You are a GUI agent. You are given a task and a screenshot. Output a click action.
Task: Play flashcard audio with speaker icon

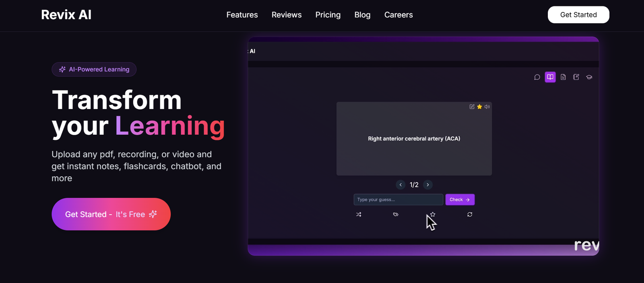(x=487, y=107)
